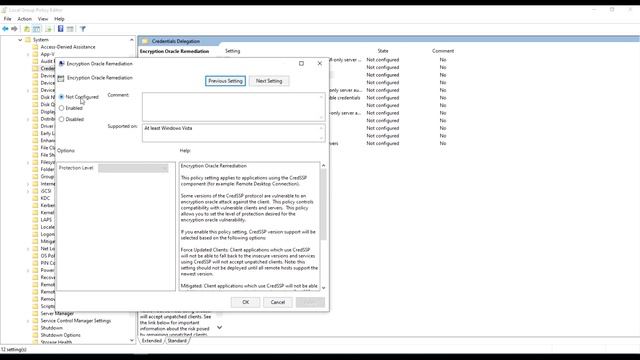Select the Enabled radio button
The height and width of the screenshot is (360, 640).
(x=62, y=108)
